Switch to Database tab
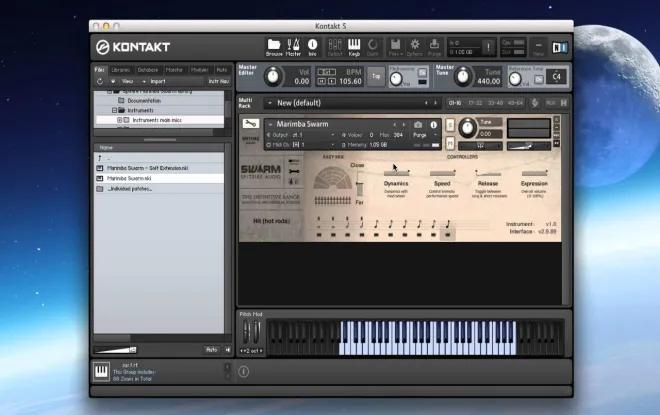 click(x=148, y=70)
